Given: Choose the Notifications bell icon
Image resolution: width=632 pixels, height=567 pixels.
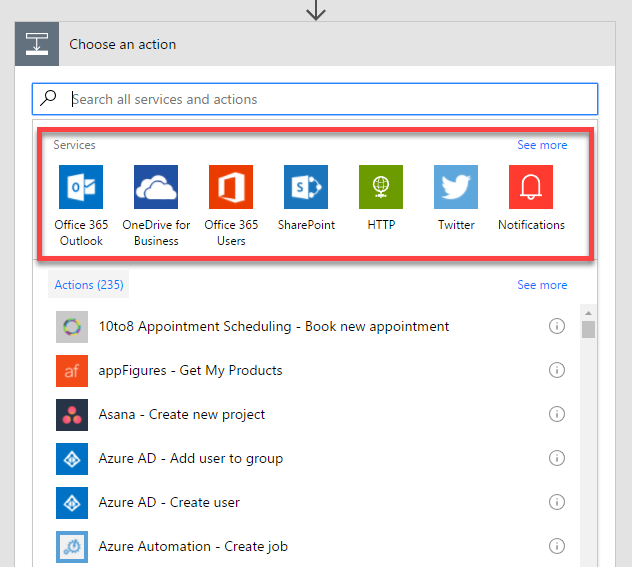Looking at the screenshot, I should (531, 187).
